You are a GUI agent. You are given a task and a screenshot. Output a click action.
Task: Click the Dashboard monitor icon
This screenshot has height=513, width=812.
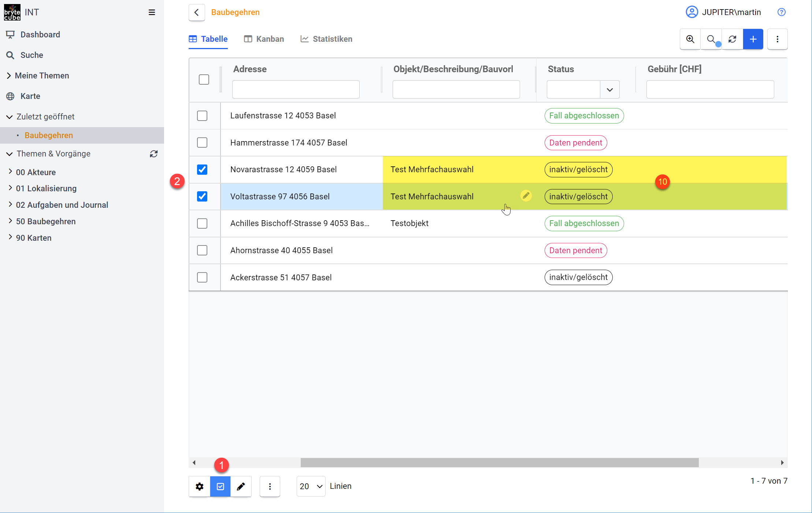tap(10, 34)
